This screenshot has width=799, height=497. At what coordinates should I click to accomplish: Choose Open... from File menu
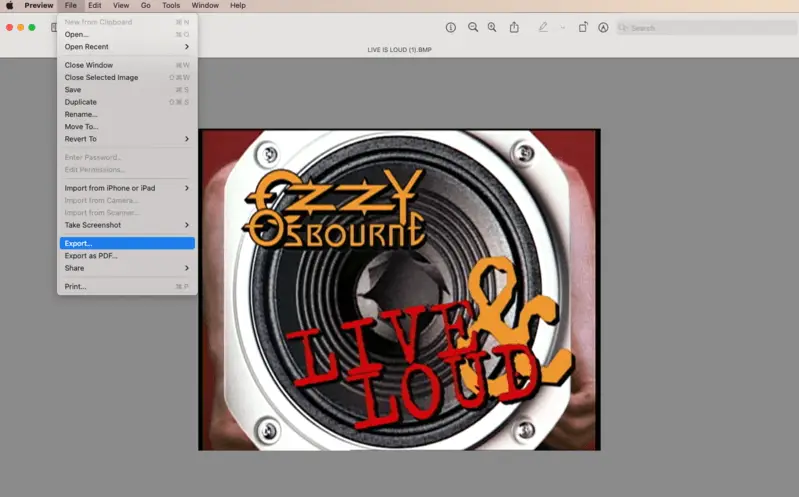click(127, 34)
